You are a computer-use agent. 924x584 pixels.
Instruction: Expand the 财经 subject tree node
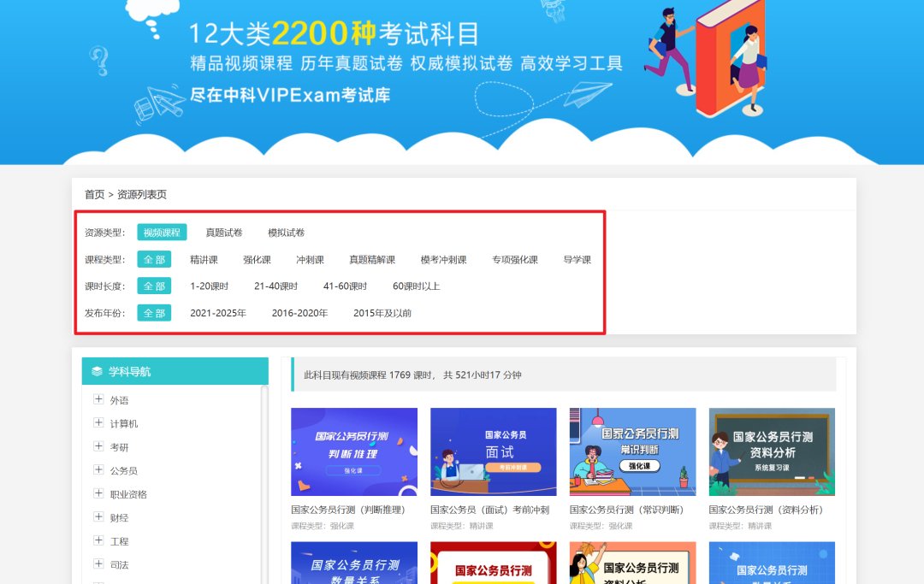98,517
